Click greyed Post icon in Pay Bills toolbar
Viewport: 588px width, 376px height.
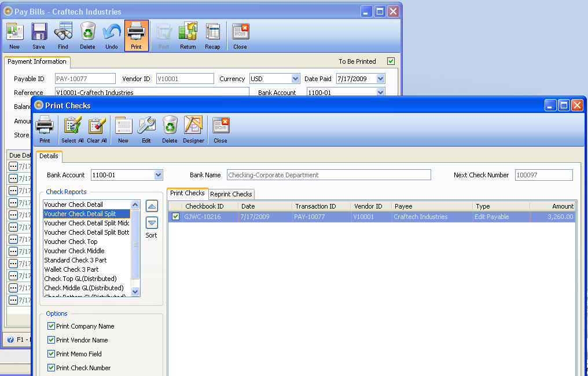point(164,36)
